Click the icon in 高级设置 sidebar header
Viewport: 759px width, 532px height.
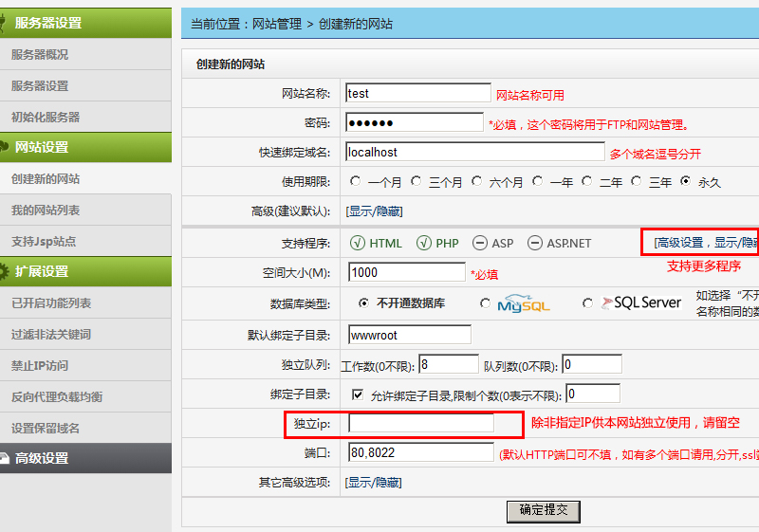point(4,457)
